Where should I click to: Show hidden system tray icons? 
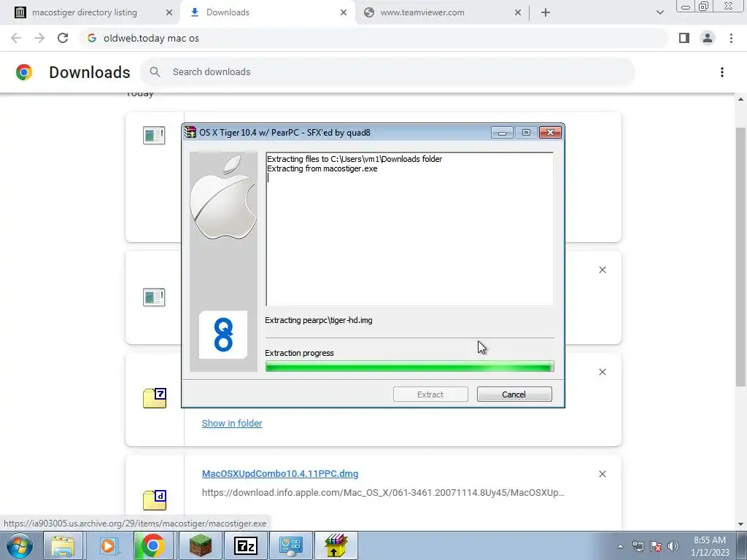point(620,546)
